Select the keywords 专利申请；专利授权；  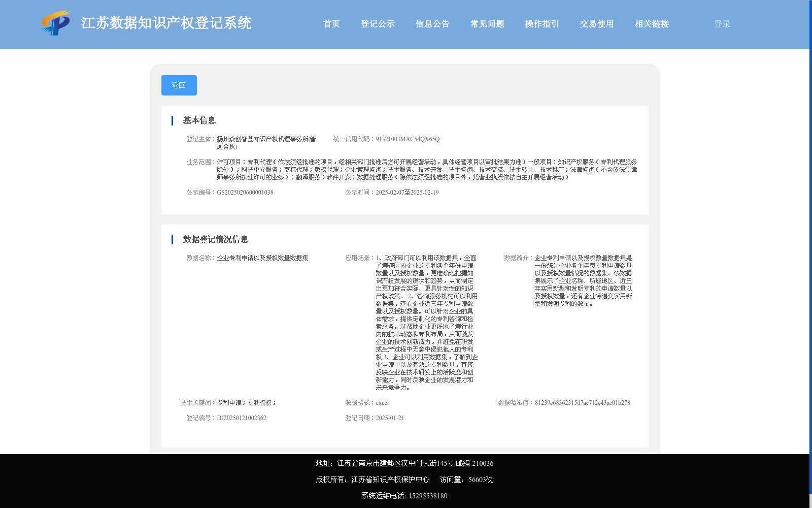click(247, 403)
